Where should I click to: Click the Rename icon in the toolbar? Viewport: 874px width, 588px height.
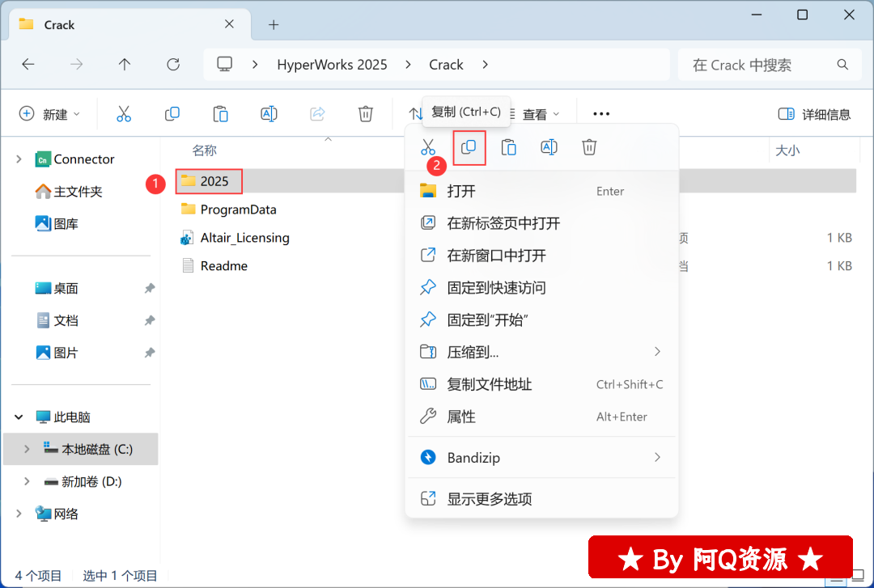point(269,114)
